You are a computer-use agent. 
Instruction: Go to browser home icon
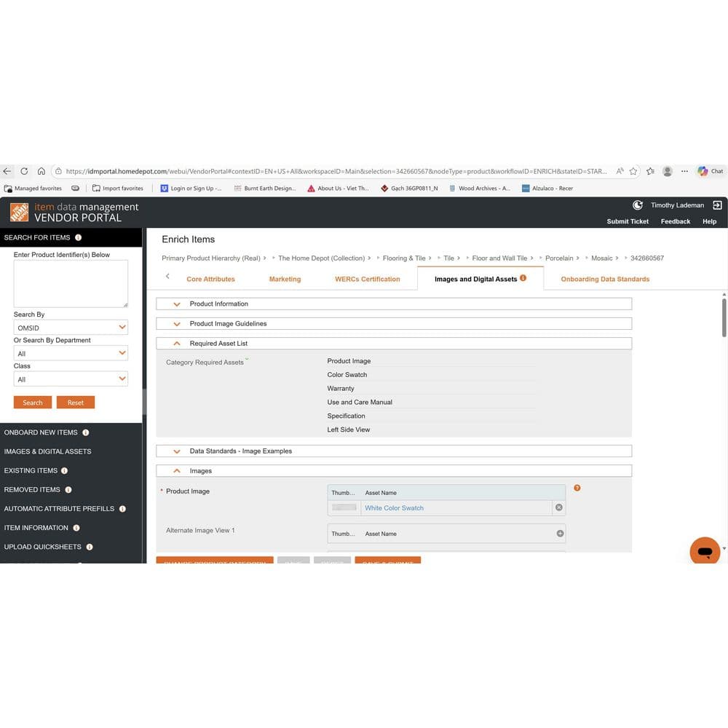pos(41,171)
